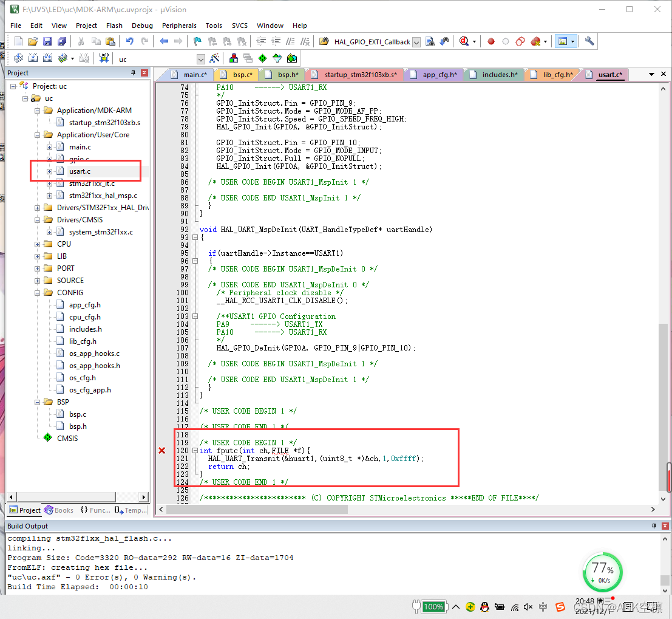Screen dimensions: 672x619
Task: Open the batch build dropdown arrow
Action: pos(72,59)
